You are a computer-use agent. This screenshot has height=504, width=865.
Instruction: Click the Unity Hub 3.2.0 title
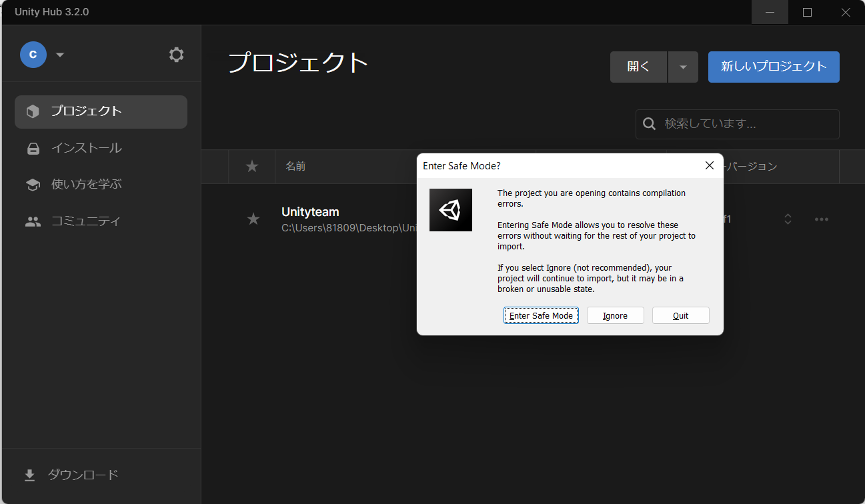pyautogui.click(x=52, y=12)
